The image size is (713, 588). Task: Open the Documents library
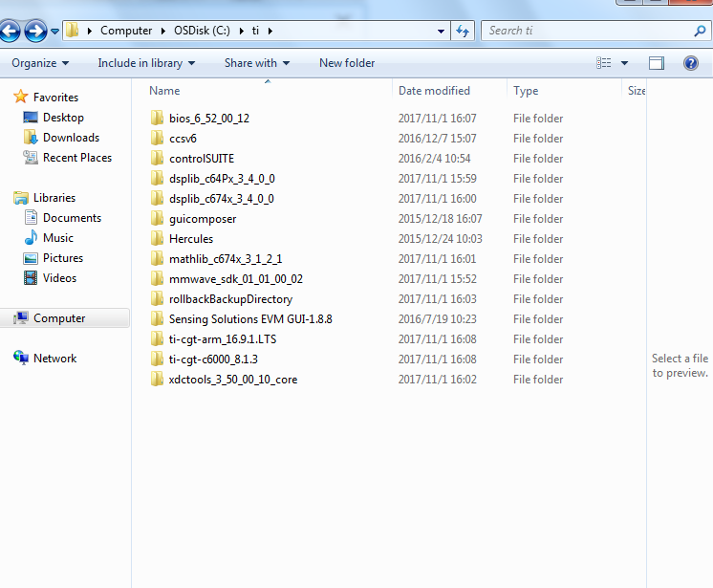72,218
